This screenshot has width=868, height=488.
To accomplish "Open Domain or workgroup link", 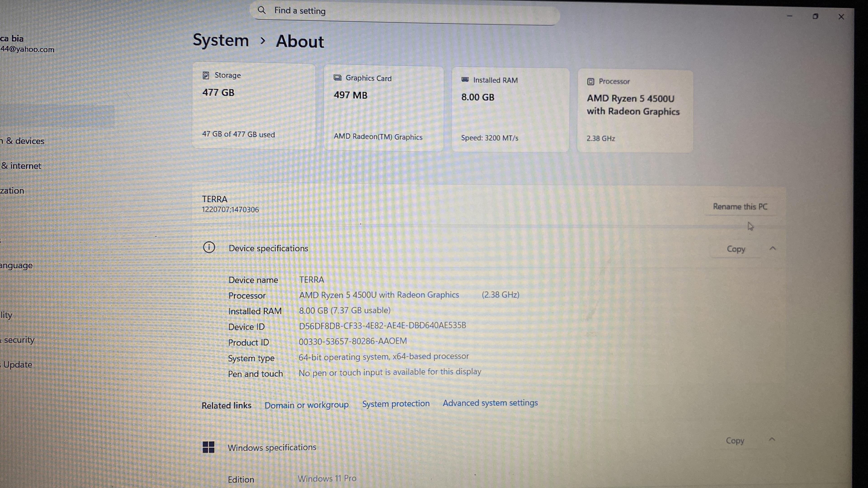I will click(x=306, y=405).
